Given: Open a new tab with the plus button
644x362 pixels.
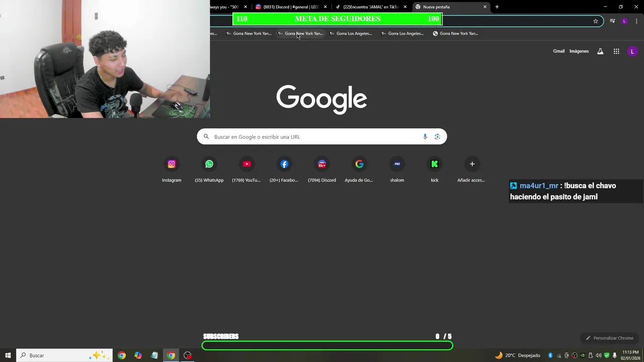Looking at the screenshot, I should (x=497, y=7).
